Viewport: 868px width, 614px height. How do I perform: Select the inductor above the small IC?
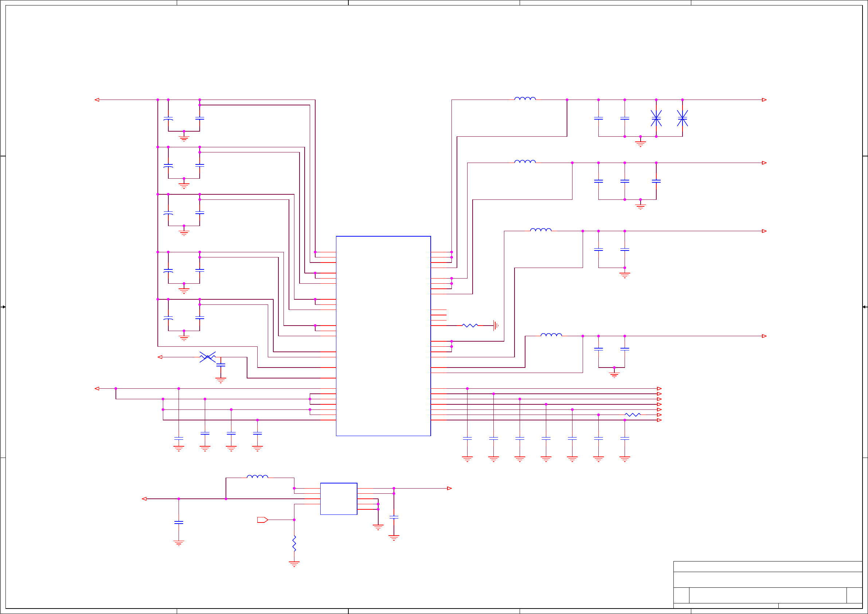click(257, 477)
